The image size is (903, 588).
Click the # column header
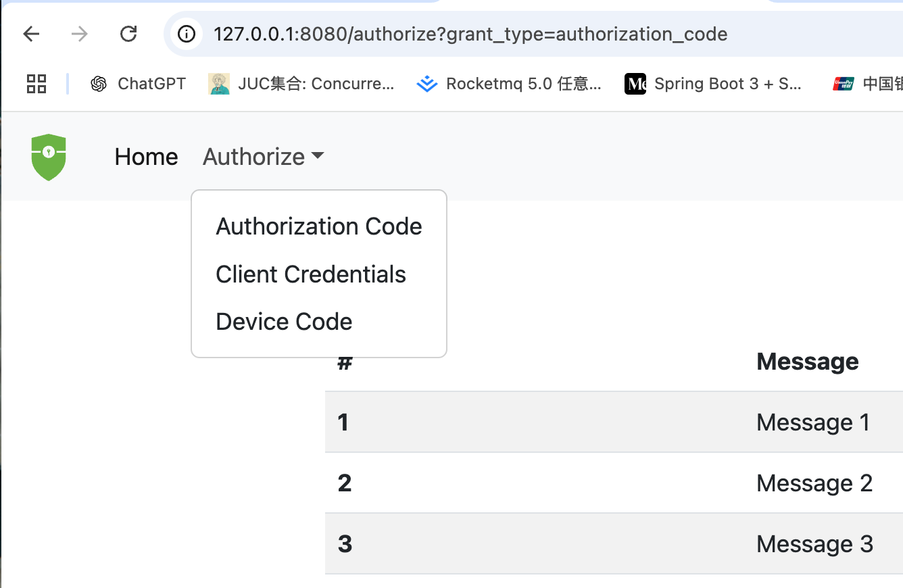point(345,362)
